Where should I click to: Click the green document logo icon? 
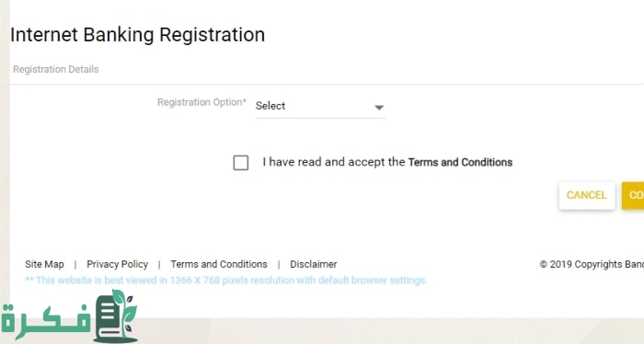(x=115, y=316)
